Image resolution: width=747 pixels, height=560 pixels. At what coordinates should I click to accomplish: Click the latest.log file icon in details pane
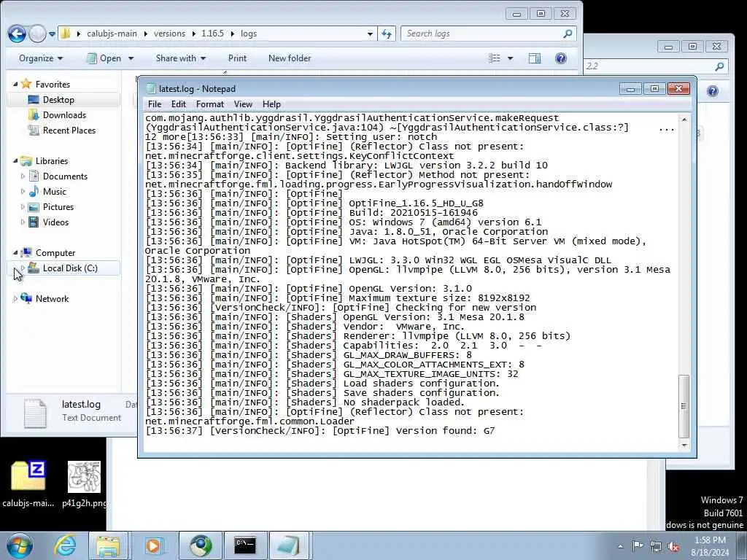[35, 413]
